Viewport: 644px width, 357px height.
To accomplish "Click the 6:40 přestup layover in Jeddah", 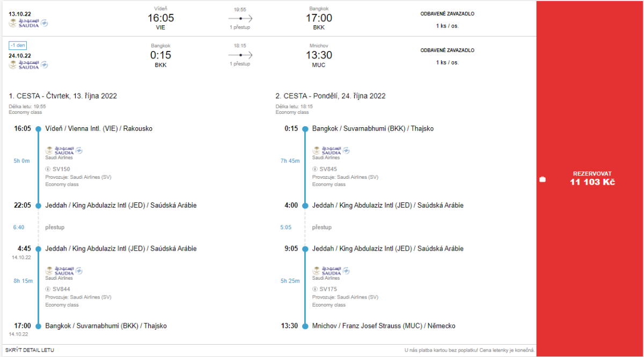I will point(19,227).
